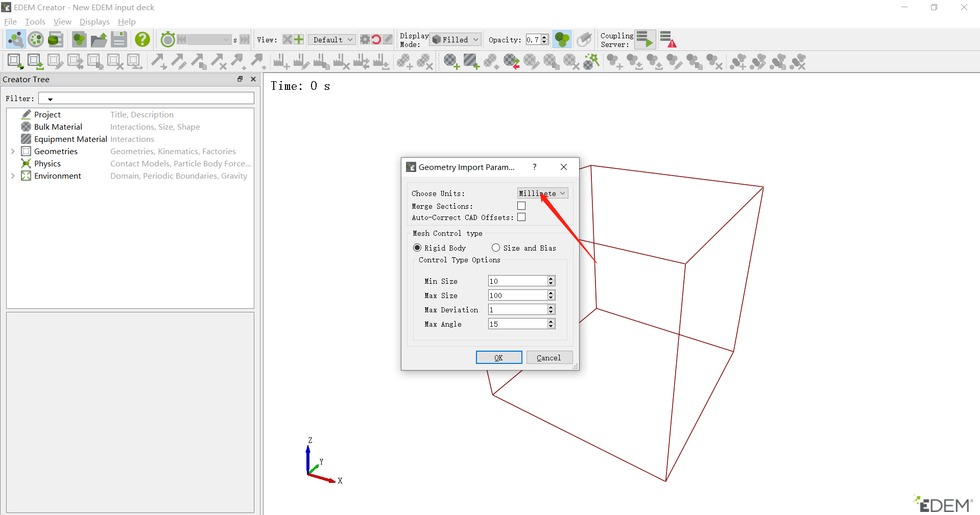980x515 pixels.
Task: Float the Creator Tree panel
Action: coord(240,79)
